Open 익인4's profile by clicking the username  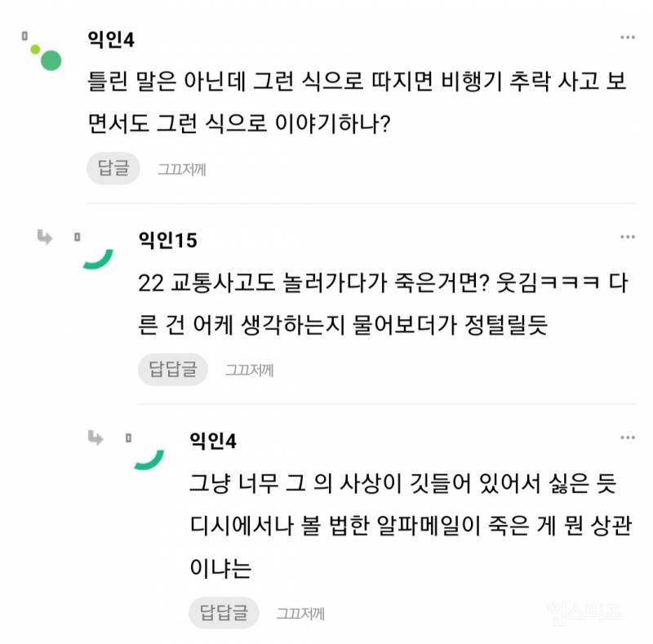point(110,37)
